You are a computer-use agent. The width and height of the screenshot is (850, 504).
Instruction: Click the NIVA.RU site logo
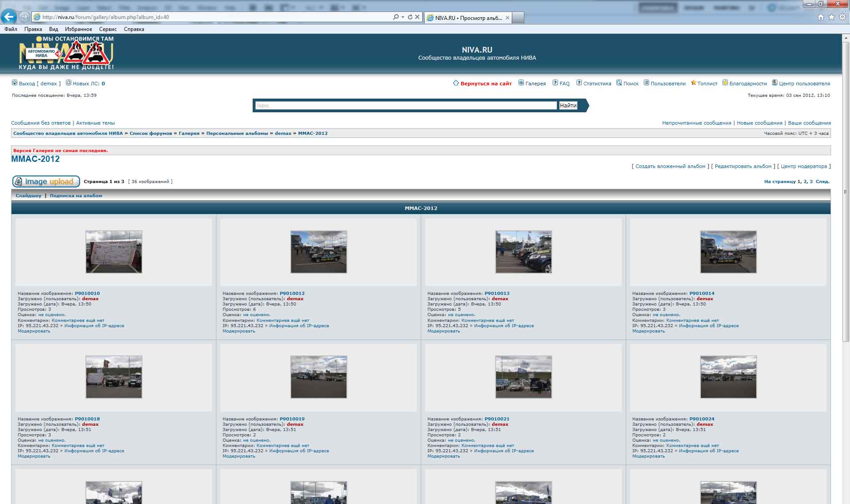[66, 53]
